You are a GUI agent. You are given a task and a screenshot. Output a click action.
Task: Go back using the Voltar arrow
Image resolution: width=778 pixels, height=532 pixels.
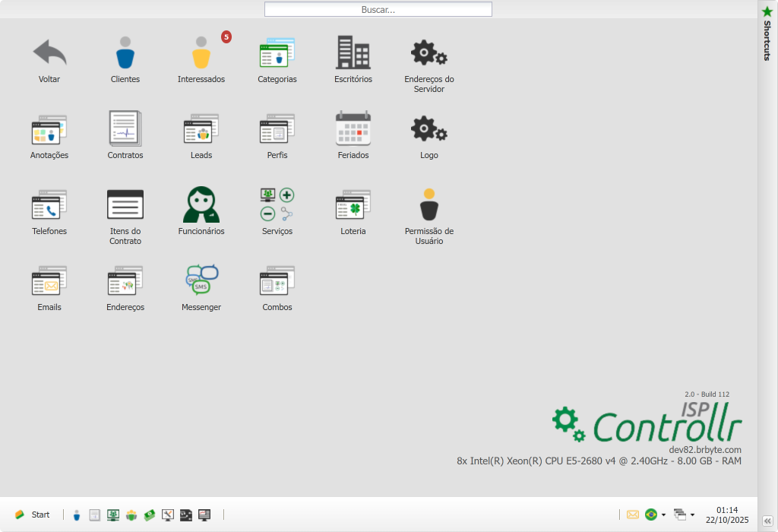[x=49, y=55]
